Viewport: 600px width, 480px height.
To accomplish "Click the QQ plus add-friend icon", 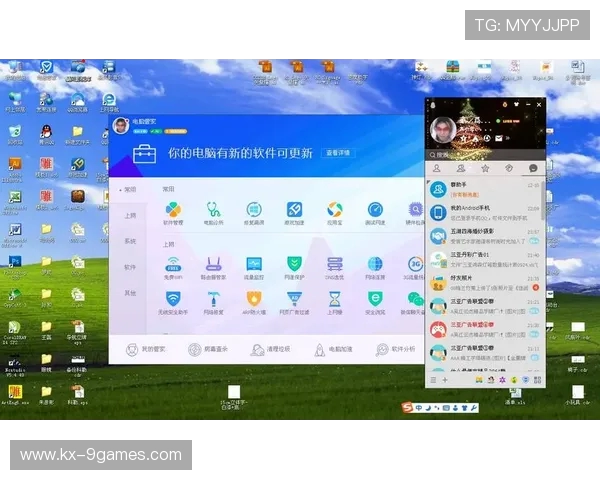I will (x=445, y=380).
